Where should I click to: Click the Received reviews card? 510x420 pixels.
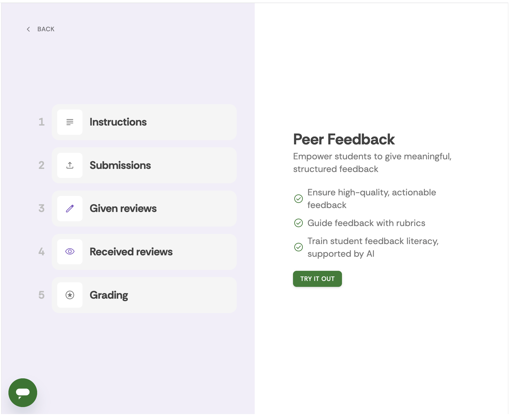(x=144, y=252)
